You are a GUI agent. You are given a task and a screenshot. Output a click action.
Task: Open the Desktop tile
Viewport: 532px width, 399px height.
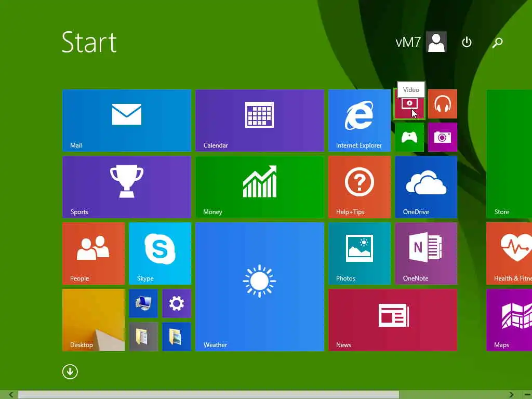pyautogui.click(x=94, y=320)
